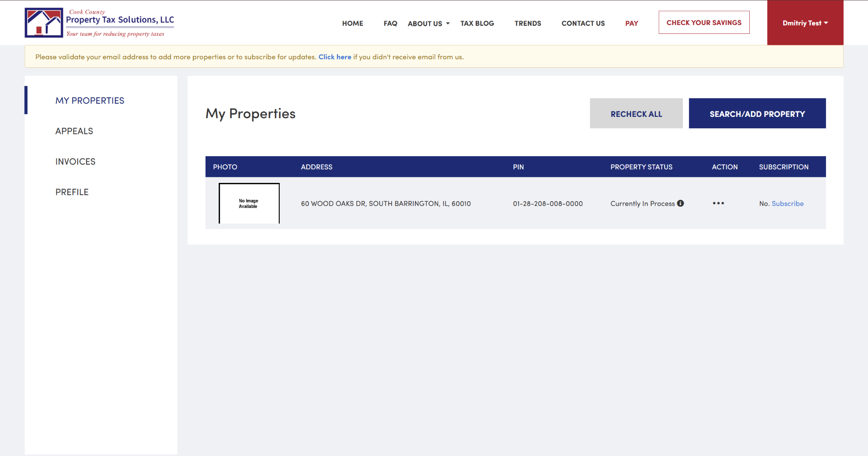
Task: Click the No Image Available thumbnail
Action: pyautogui.click(x=249, y=203)
